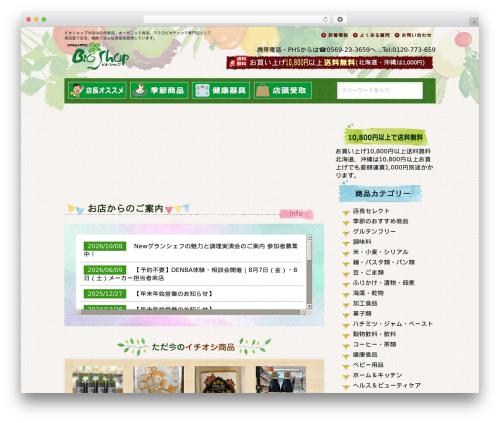Click the news box horizontal scroll-right arrow

coord(303,312)
